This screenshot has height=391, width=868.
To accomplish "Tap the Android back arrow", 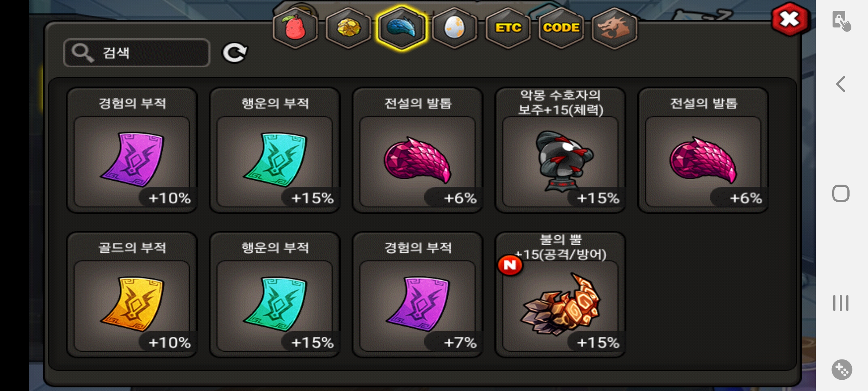I will 841,84.
